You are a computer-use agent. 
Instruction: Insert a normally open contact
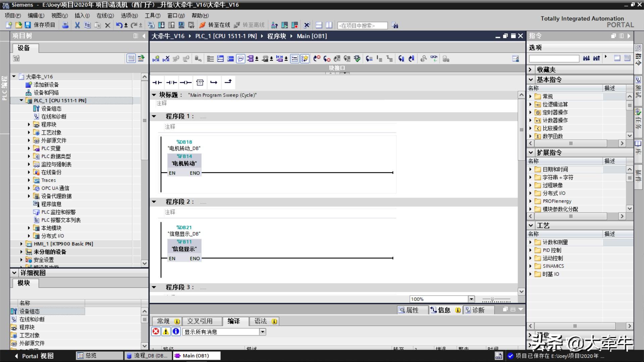(x=157, y=82)
